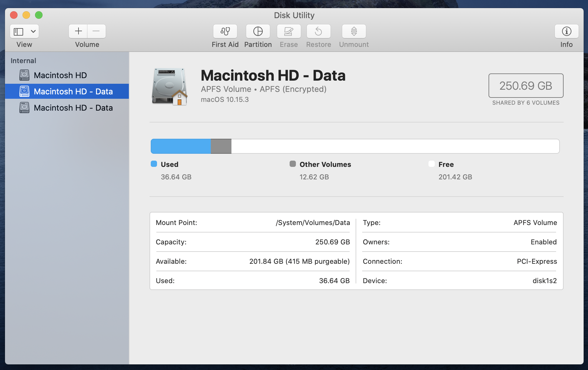This screenshot has height=370, width=588.
Task: Click the SHARED BY 6 VOLUMES caption
Action: point(526,102)
